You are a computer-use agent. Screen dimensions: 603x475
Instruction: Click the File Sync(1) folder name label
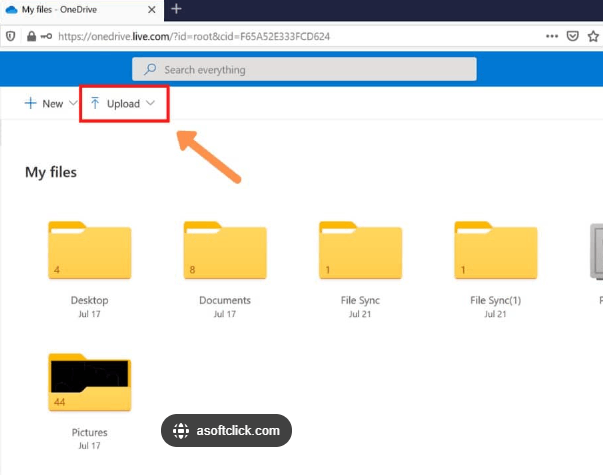[496, 300]
